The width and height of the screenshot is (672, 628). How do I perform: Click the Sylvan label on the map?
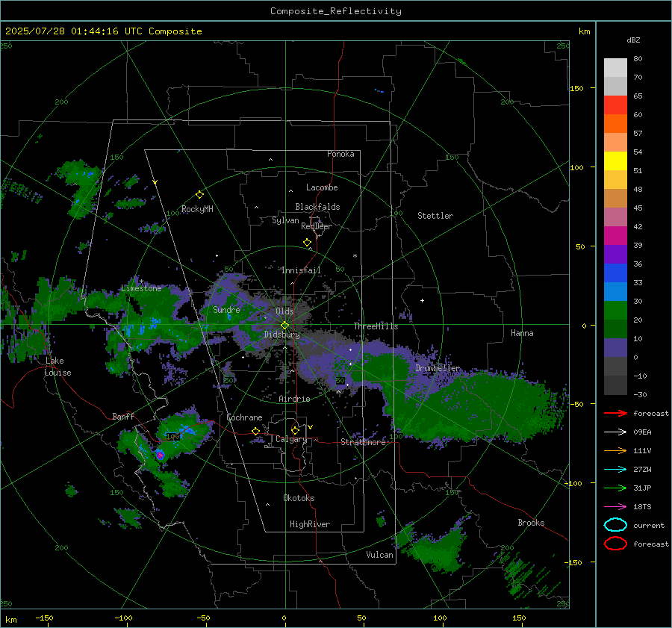[285, 220]
